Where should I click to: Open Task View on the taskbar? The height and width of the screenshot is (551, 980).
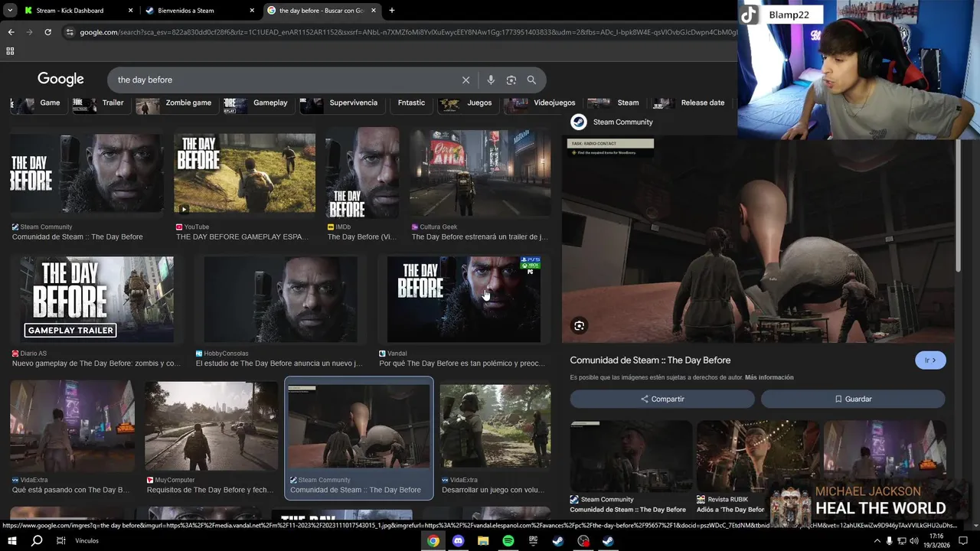pos(61,541)
